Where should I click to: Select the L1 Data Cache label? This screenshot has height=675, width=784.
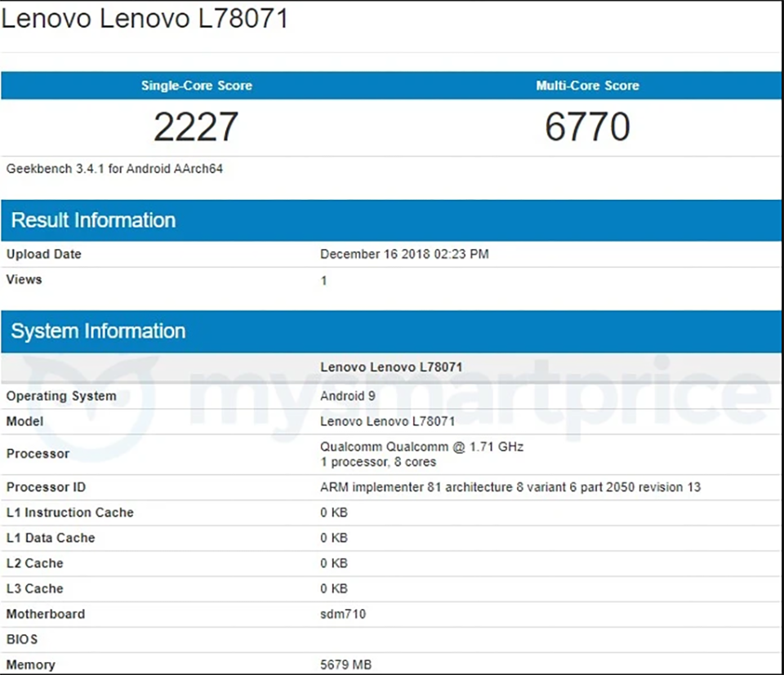pos(51,538)
